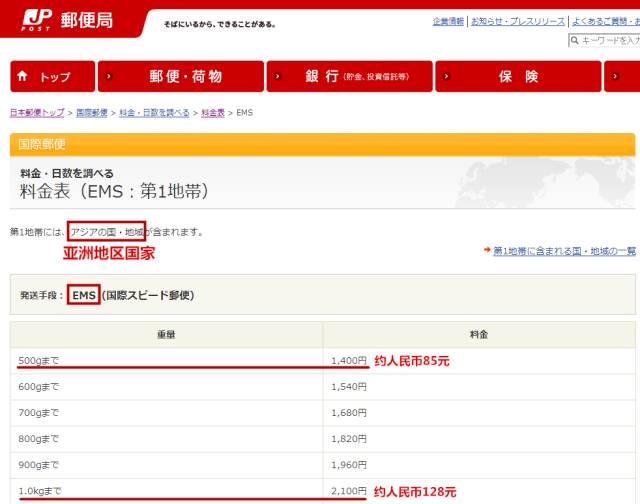Go to 国際郵便 breadcrumb link
Viewport: 640px width, 504px height.
[92, 113]
